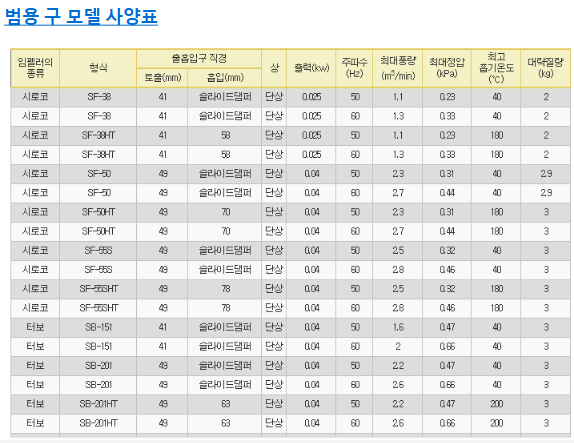Select the SF-38 model cell in the 60 Hz row
This screenshot has width=574, height=443.
click(x=99, y=116)
